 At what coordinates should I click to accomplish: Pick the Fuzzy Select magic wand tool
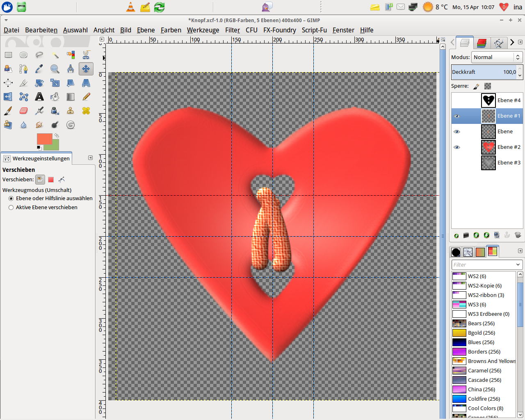(x=55, y=55)
